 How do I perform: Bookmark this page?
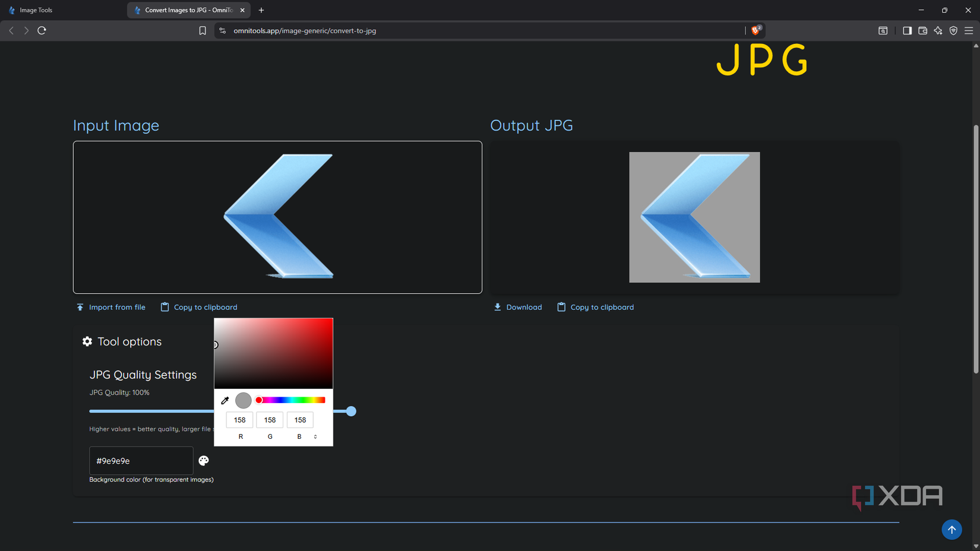point(203,30)
